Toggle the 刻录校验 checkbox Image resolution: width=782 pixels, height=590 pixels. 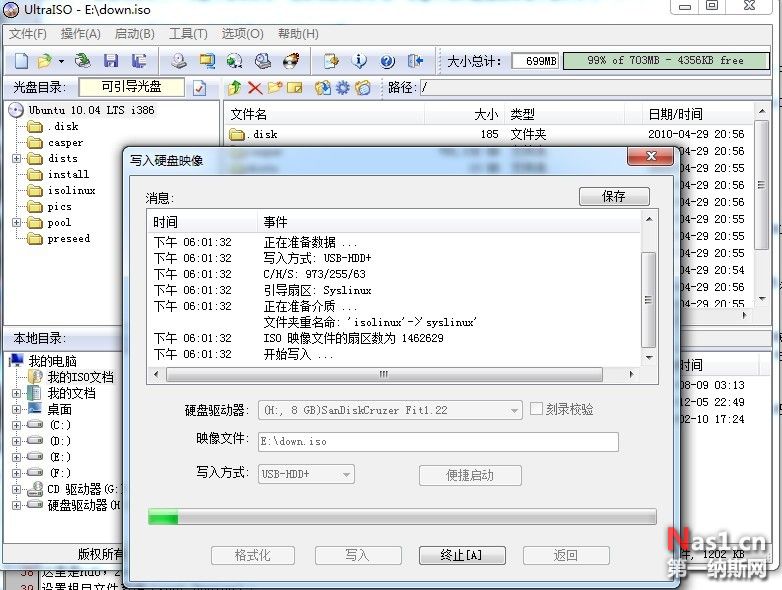[x=536, y=409]
